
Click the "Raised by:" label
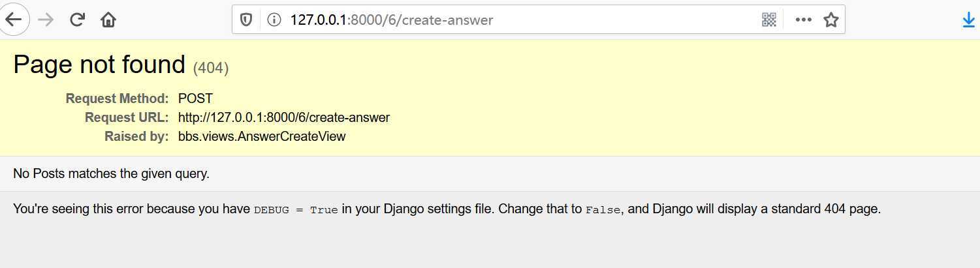136,137
